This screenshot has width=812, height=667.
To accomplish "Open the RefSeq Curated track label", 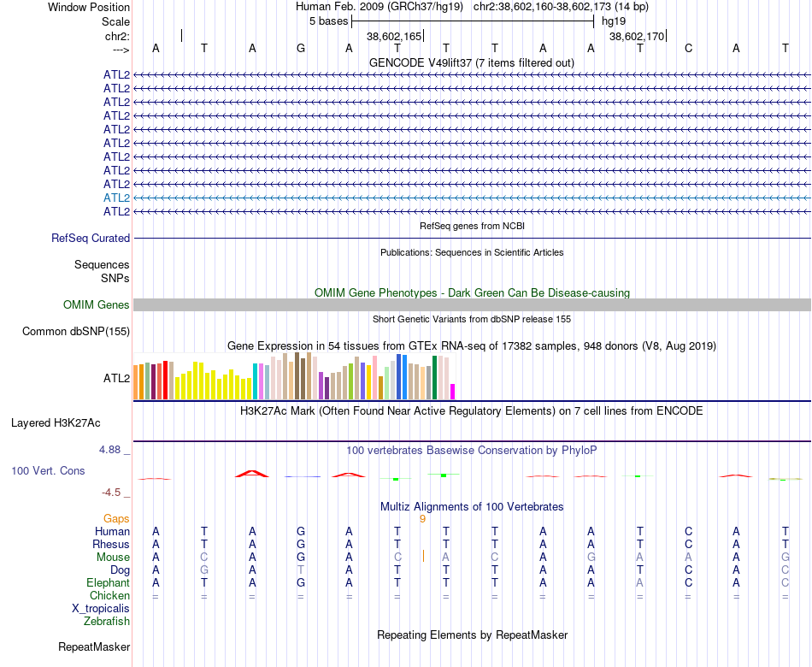I will [91, 238].
